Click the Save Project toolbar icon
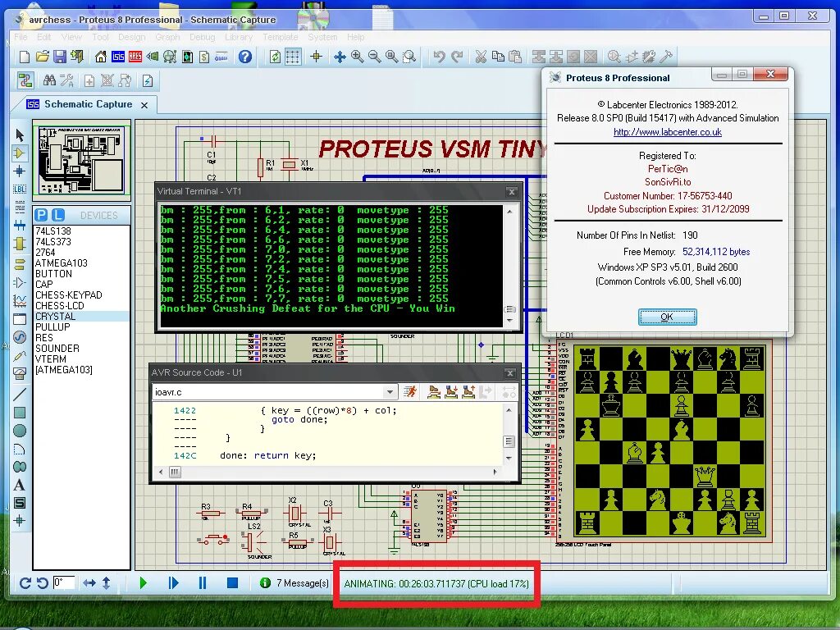Screen dimensions: 840x630 coord(59,57)
